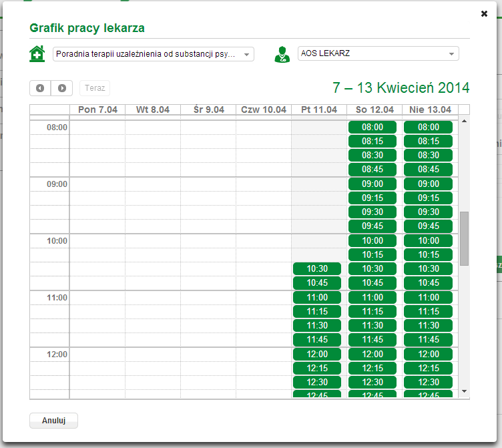
Task: Select the So 12.04 column header
Action: point(374,109)
